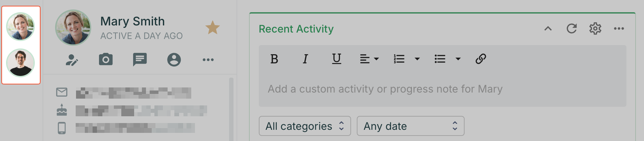
Task: Expand bulleted list style options arrow
Action: click(x=458, y=59)
